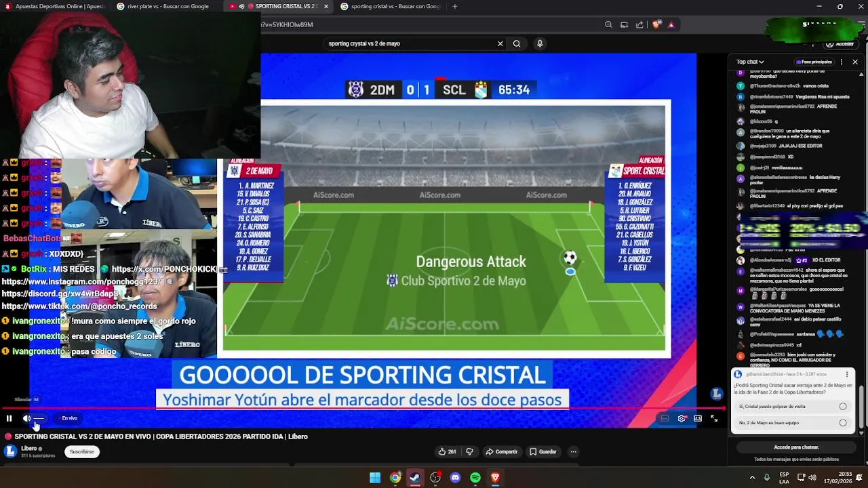Enter fullscreen video mode
This screenshot has height=488, width=868.
click(714, 418)
